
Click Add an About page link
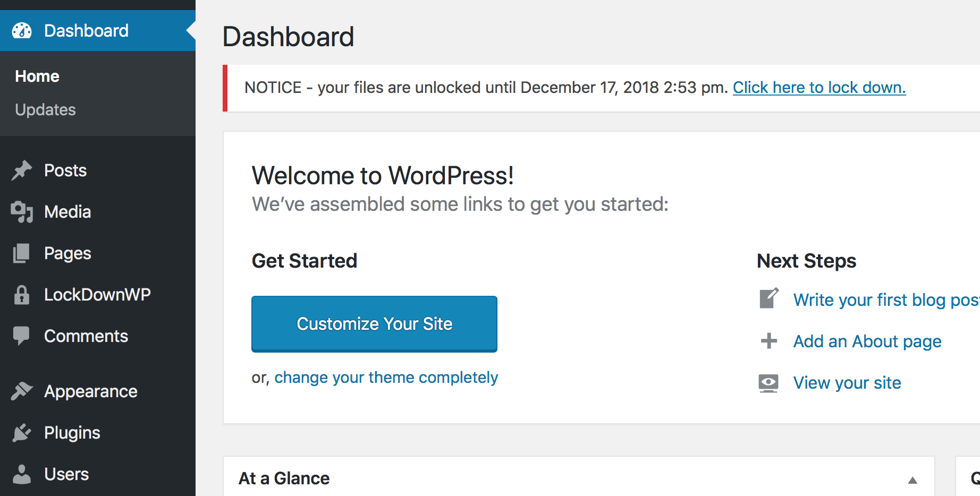tap(867, 341)
